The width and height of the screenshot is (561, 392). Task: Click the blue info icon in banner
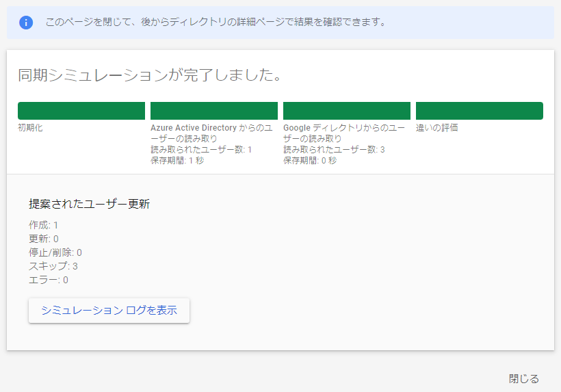[26, 22]
